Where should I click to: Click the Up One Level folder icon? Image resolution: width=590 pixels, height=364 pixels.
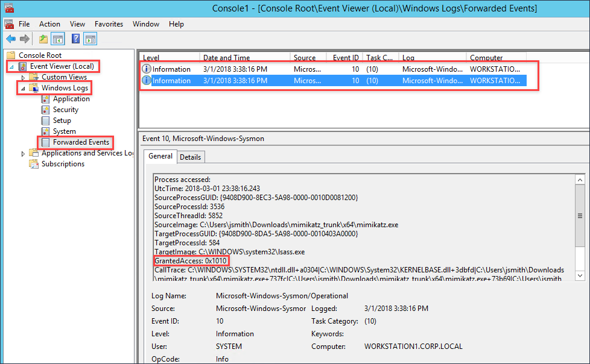click(43, 39)
